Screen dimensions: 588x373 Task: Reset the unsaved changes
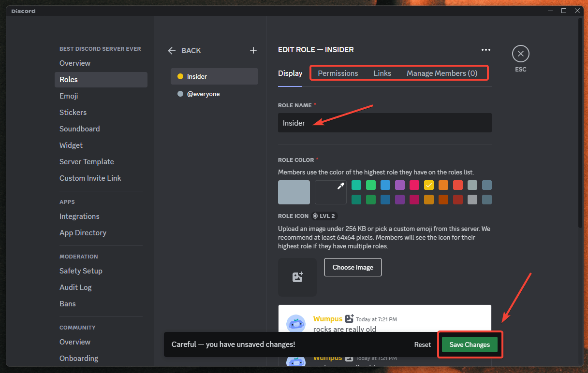coord(422,344)
